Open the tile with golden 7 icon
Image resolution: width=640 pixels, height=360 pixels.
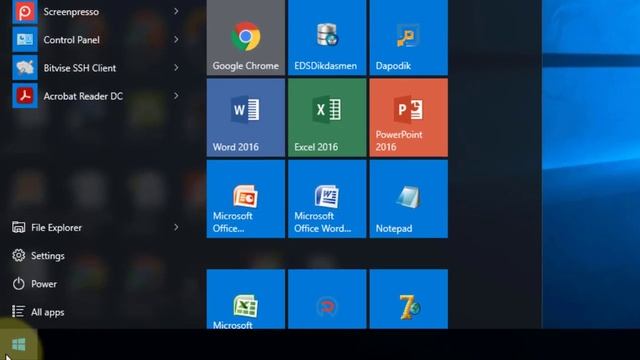point(409,299)
